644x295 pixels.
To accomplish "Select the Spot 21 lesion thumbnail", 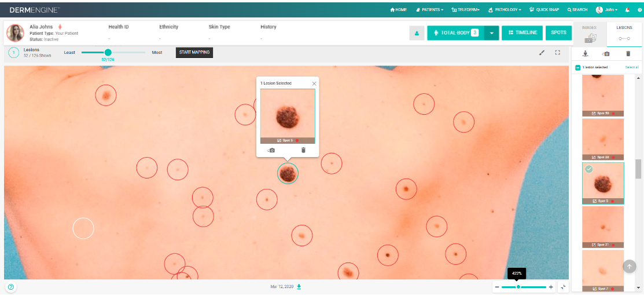I will tap(603, 227).
